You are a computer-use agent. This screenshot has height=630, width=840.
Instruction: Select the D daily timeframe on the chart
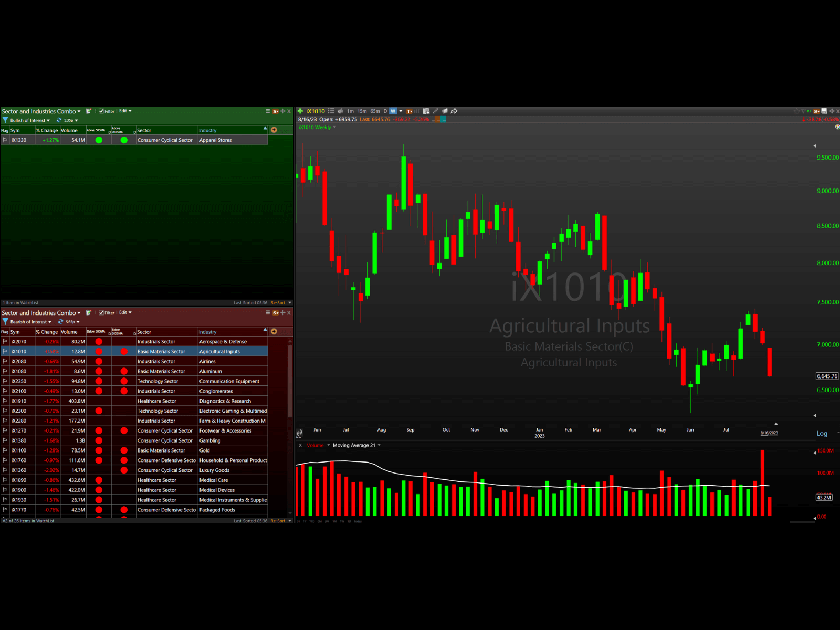[x=385, y=111]
